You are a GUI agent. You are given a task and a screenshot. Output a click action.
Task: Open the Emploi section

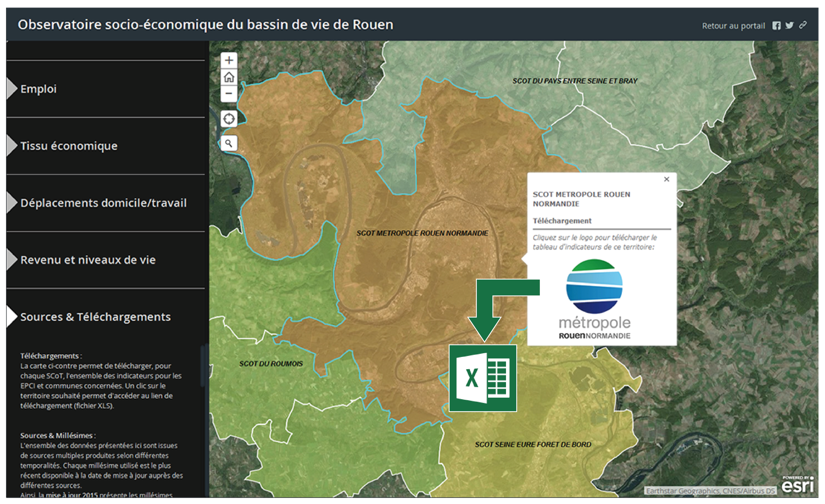[105, 89]
